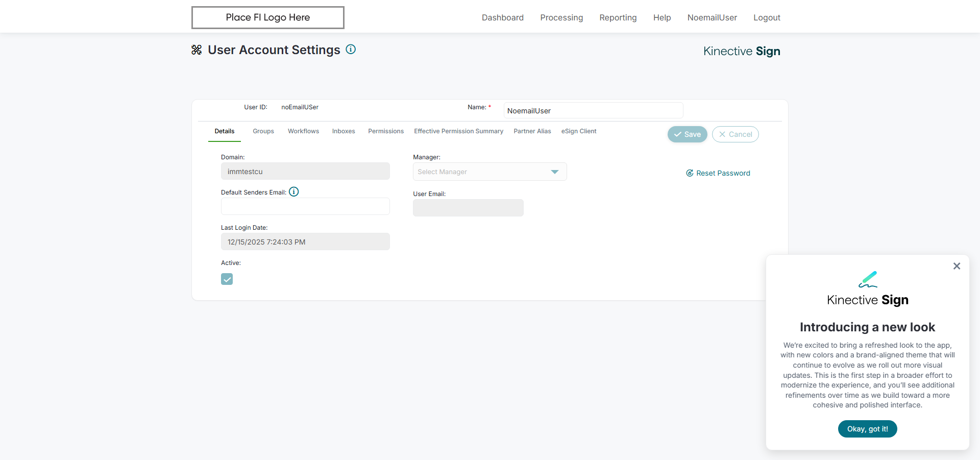
Task: Open the Help menu
Action: tap(662, 17)
